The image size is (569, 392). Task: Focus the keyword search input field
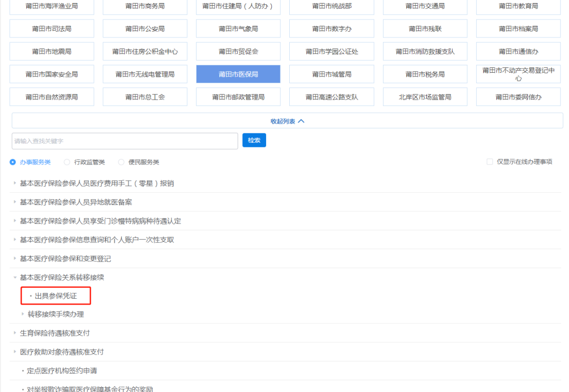(125, 141)
